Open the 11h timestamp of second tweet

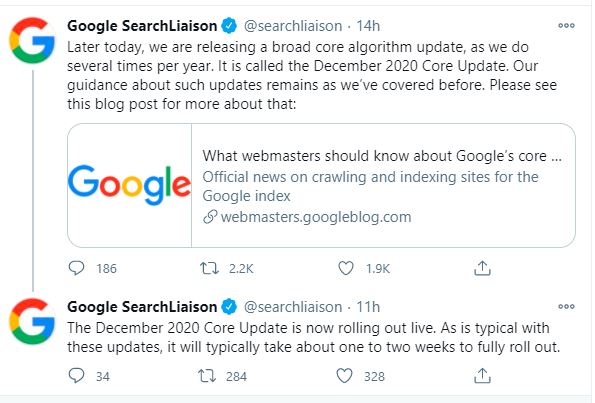(x=368, y=307)
